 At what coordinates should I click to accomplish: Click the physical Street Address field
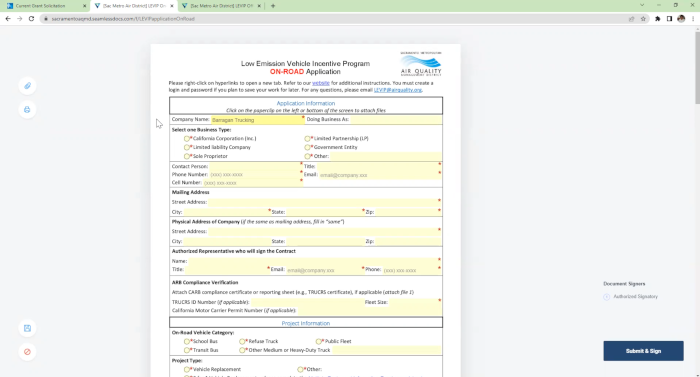click(324, 231)
